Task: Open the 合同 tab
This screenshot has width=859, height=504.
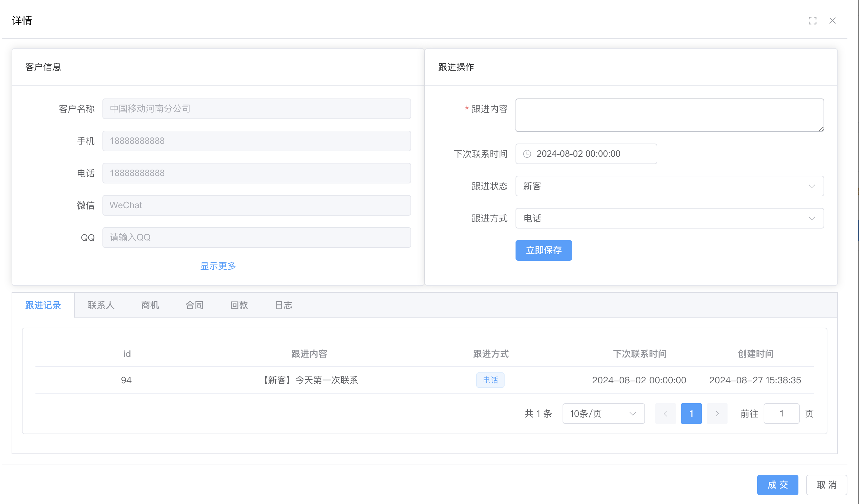Action: [194, 305]
